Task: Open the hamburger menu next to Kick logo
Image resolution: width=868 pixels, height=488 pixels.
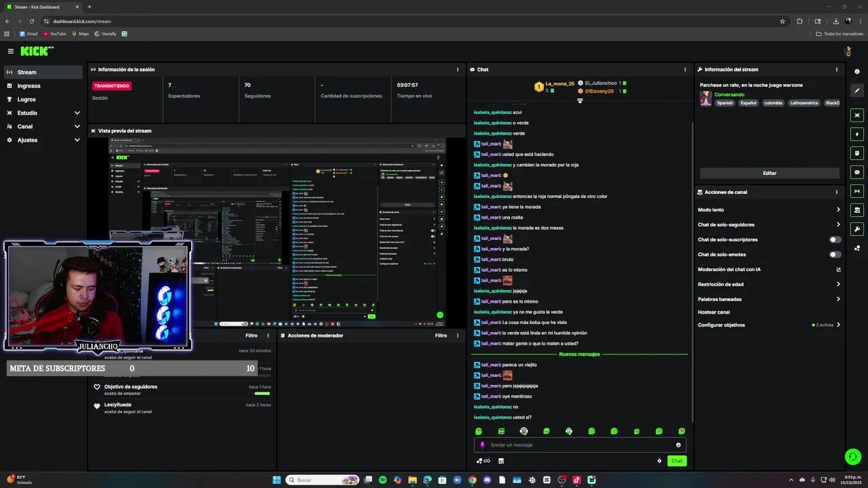Action: pos(10,51)
